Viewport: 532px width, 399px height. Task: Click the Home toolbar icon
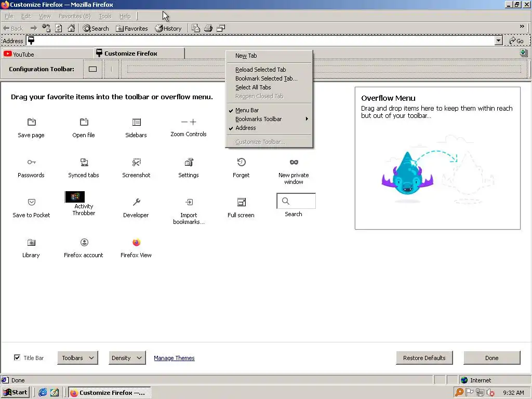(71, 28)
